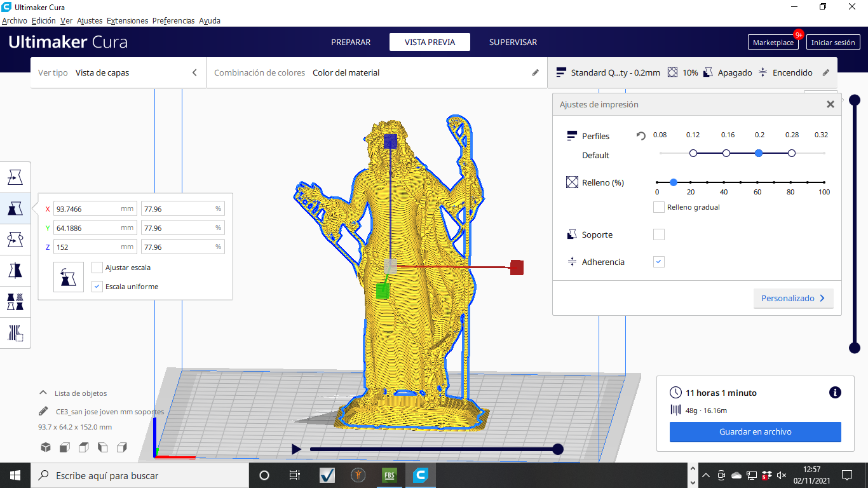
Task: Disable the Adherencia checkbox
Action: pos(659,262)
